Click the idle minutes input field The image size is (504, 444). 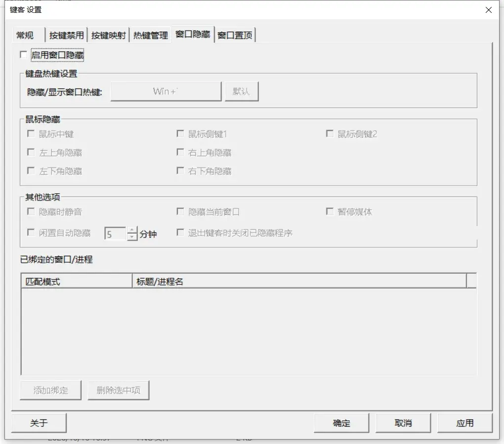coord(116,234)
